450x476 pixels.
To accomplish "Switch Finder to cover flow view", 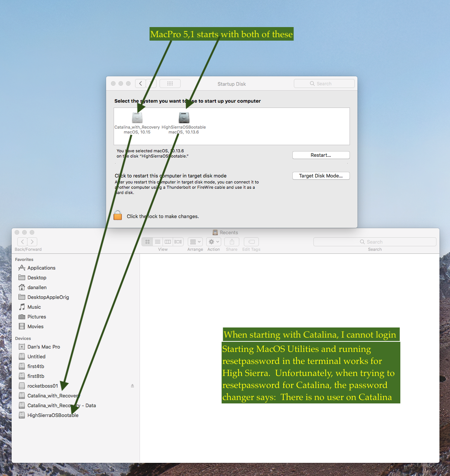I will pos(178,242).
